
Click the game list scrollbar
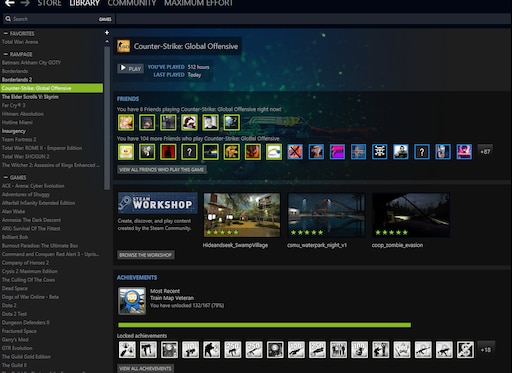tap(107, 118)
